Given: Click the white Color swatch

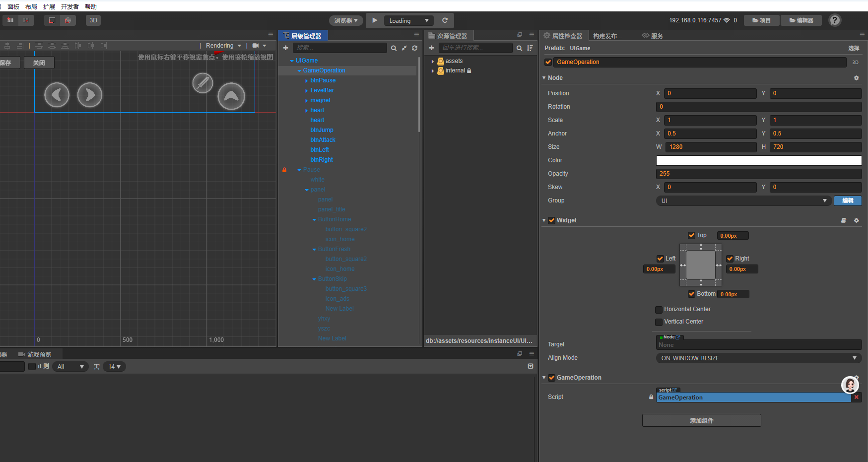Looking at the screenshot, I should tap(758, 160).
